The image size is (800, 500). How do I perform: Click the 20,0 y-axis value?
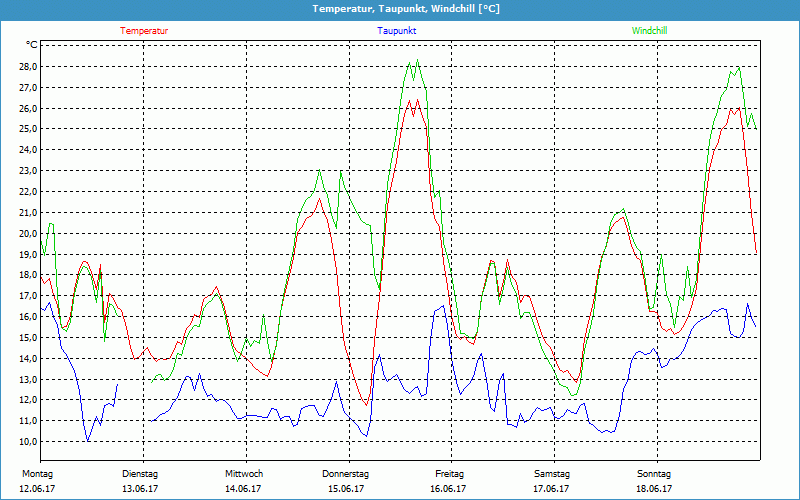pyautogui.click(x=28, y=234)
